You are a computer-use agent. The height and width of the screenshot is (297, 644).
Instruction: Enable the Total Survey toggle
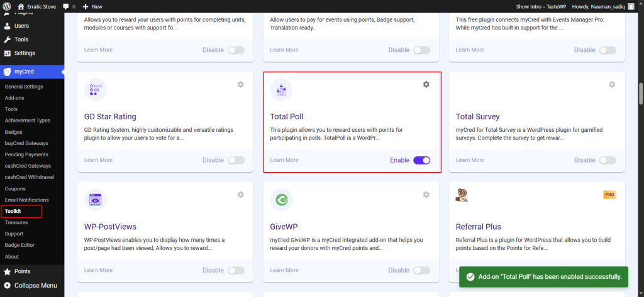(x=608, y=160)
